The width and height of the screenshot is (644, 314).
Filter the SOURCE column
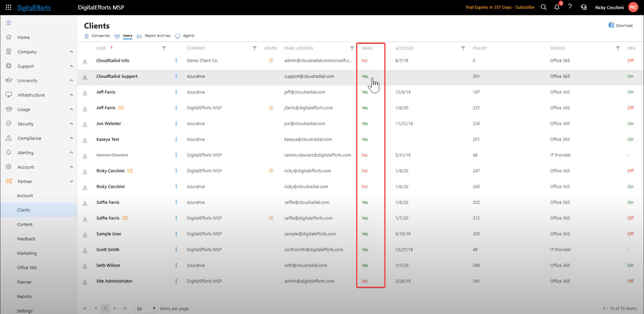point(618,48)
